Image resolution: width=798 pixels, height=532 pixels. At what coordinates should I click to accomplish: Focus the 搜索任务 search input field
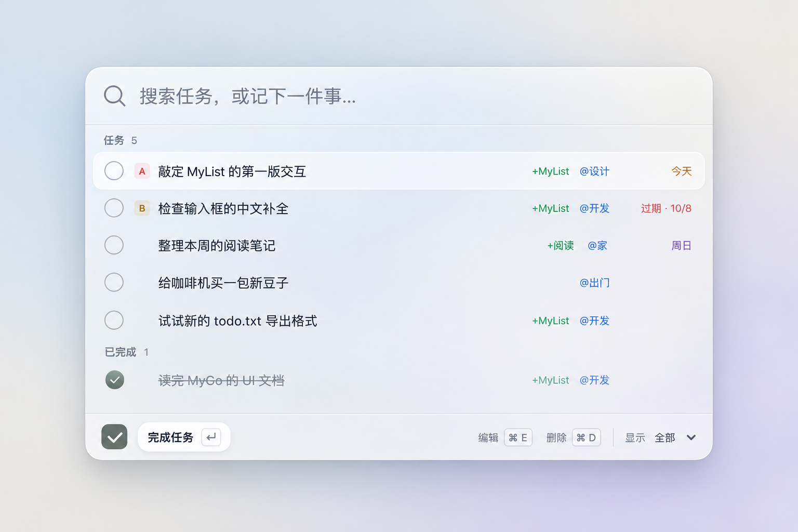[399, 96]
